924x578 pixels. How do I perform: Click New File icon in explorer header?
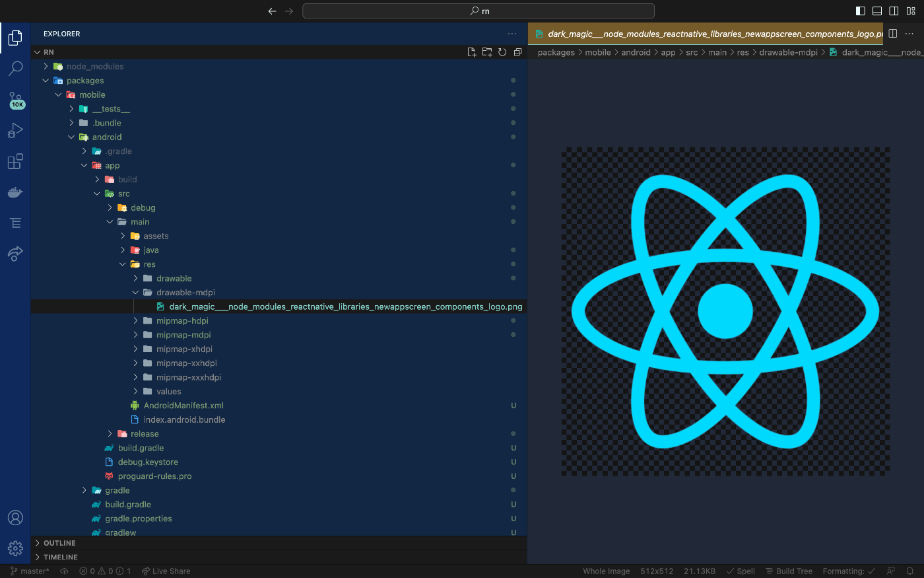(472, 52)
